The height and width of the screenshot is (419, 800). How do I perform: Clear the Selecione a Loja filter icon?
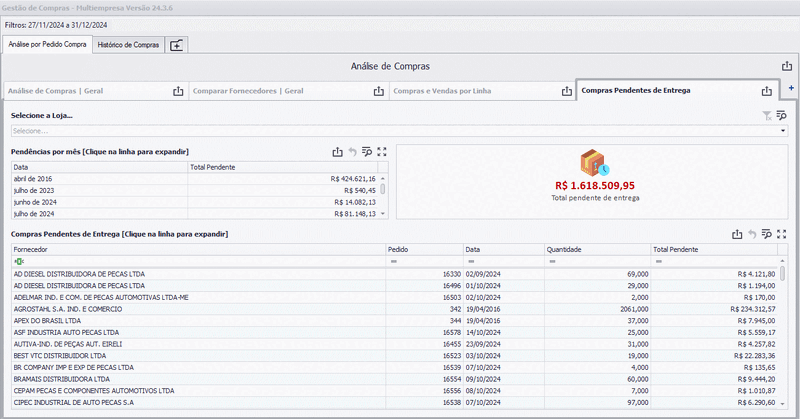pos(767,116)
